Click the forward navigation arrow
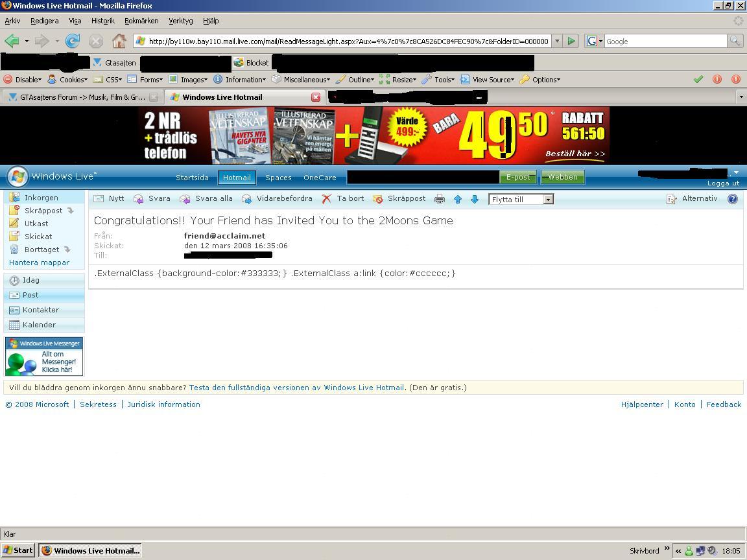Viewport: 747px width, 560px height. click(x=42, y=41)
